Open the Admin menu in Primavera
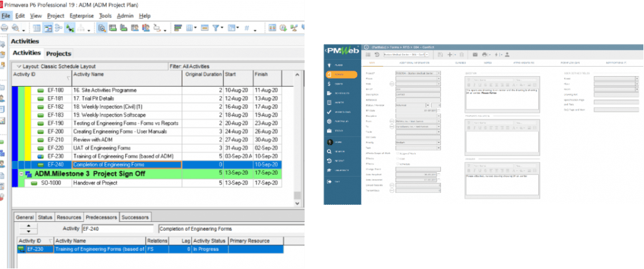The image size is (644, 269). click(125, 16)
